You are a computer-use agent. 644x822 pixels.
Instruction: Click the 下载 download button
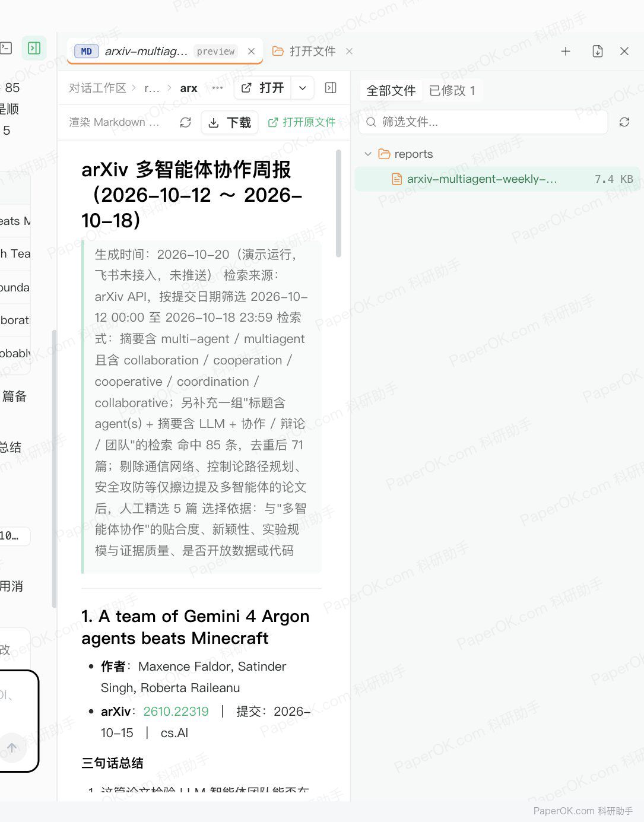coord(230,122)
